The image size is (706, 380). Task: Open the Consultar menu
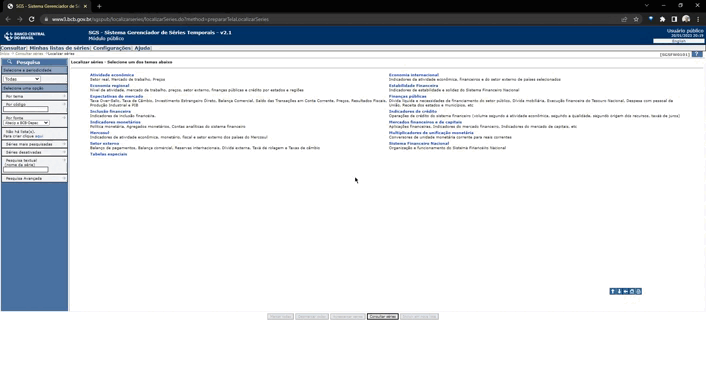(x=13, y=48)
